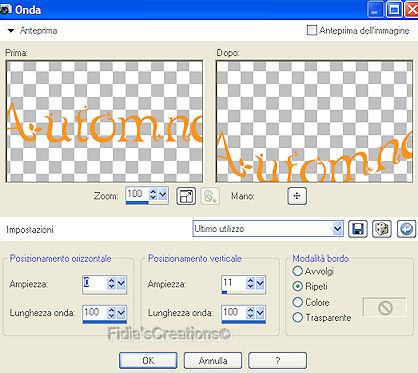Select Colore edge mode

coord(297,302)
